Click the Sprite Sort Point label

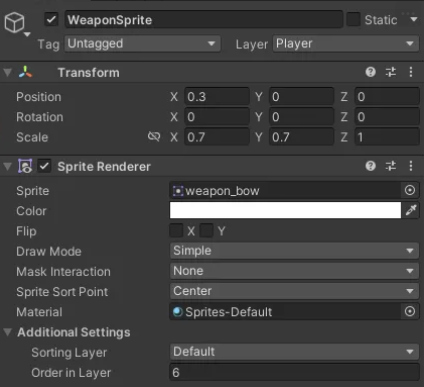pos(62,292)
